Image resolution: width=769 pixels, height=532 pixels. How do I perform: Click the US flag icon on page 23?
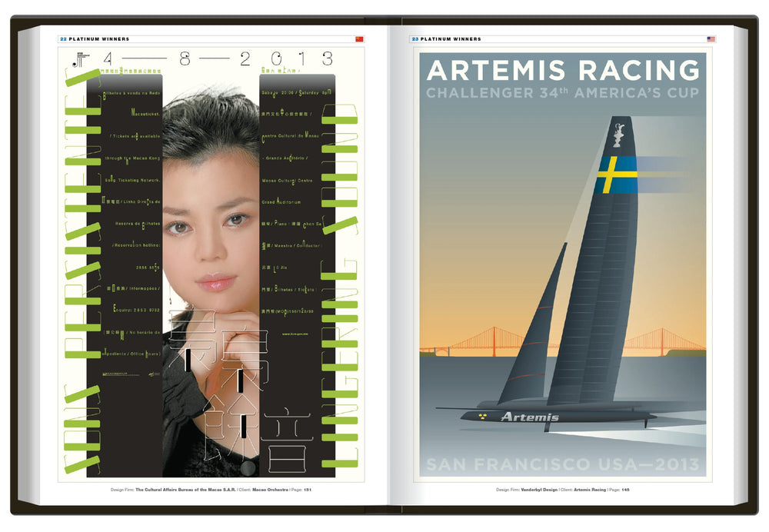pyautogui.click(x=711, y=38)
